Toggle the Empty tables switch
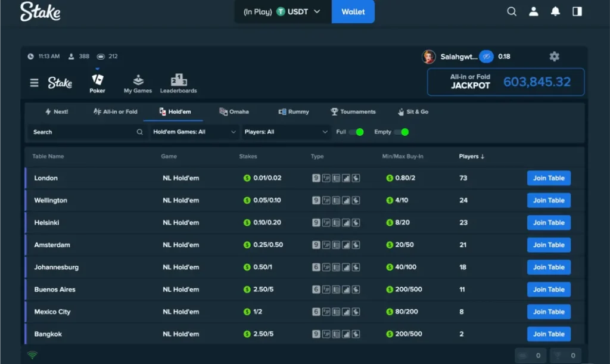The image size is (610, 364). click(402, 132)
